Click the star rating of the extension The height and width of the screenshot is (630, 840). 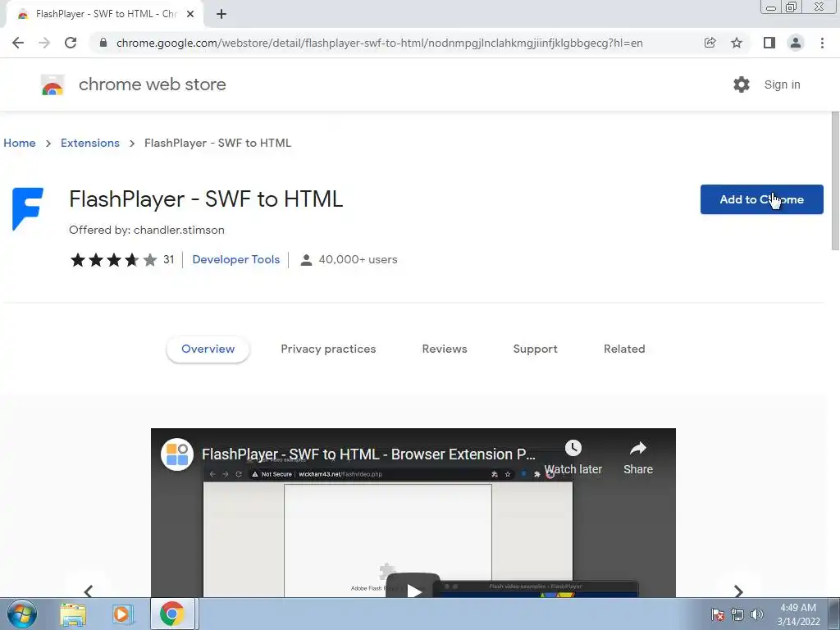pos(113,260)
